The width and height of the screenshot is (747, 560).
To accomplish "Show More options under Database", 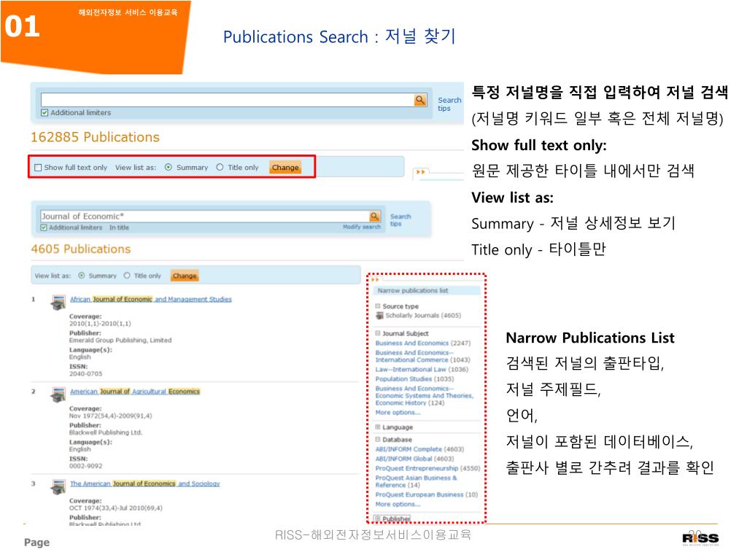I will coord(398,504).
